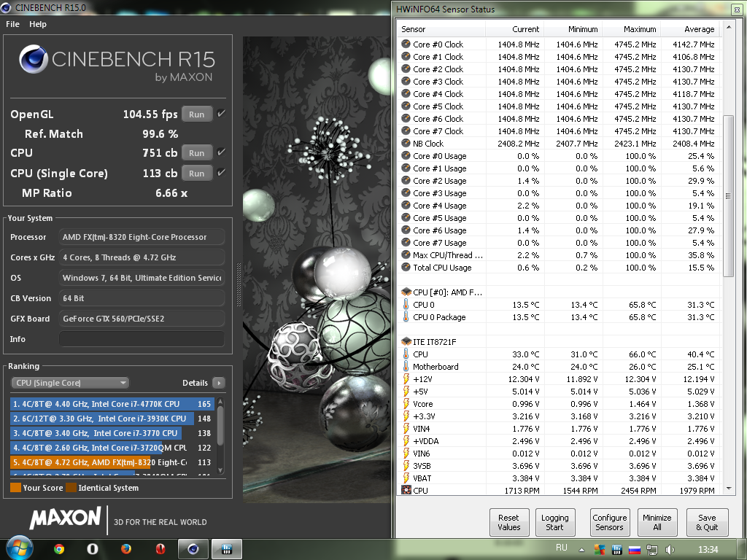Click the Your Score orange color swatch
Image resolution: width=747 pixels, height=560 pixels.
[15, 488]
